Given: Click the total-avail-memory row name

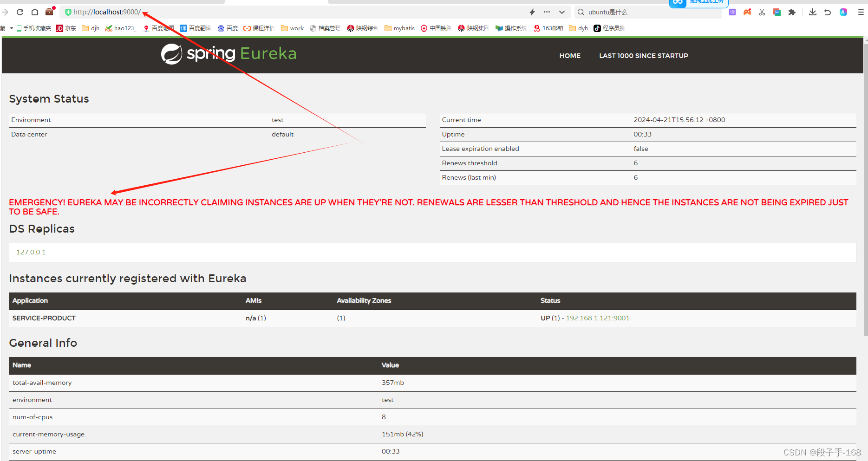Looking at the screenshot, I should 42,383.
